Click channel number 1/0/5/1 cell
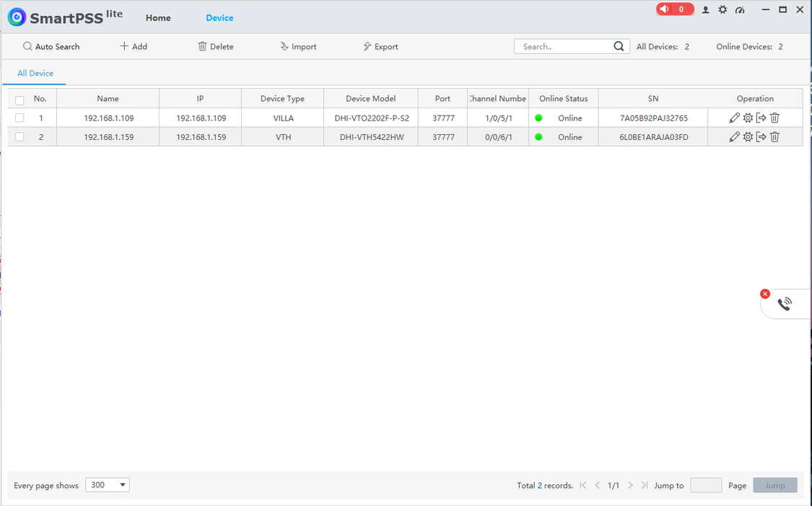Screen dimensions: 812x506 pyautogui.click(x=498, y=118)
